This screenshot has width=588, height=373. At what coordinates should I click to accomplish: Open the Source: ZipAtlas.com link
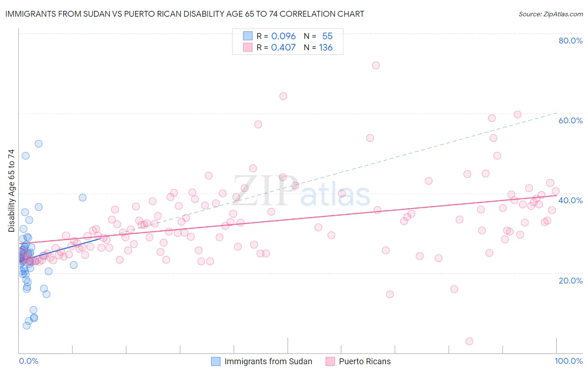(550, 14)
